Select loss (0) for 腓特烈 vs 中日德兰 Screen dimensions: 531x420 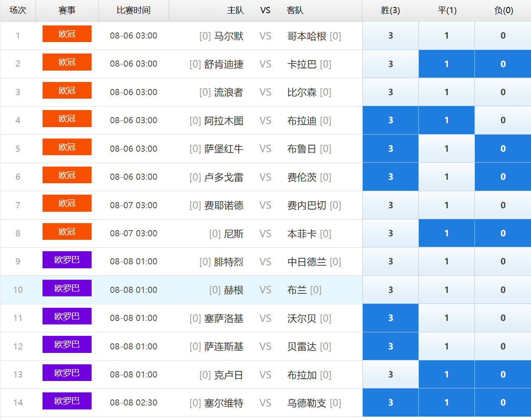pos(503,261)
